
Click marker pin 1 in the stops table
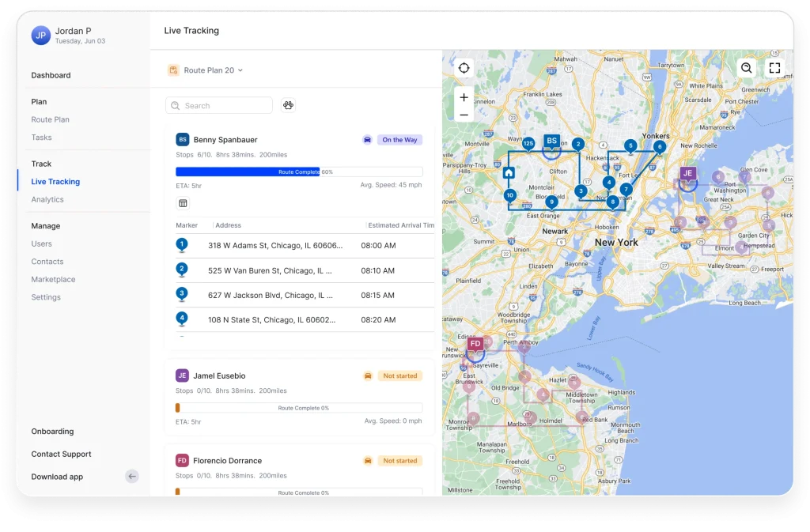[x=182, y=244]
